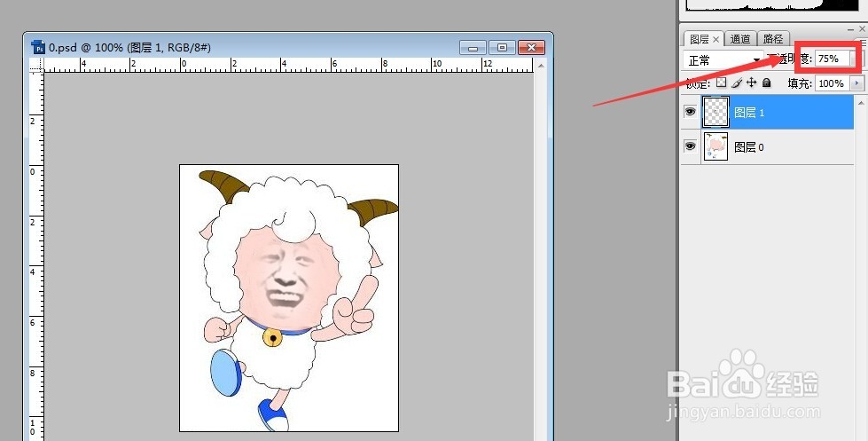Select the 图层 1 layer name
This screenshot has height=441, width=868.
(749, 113)
